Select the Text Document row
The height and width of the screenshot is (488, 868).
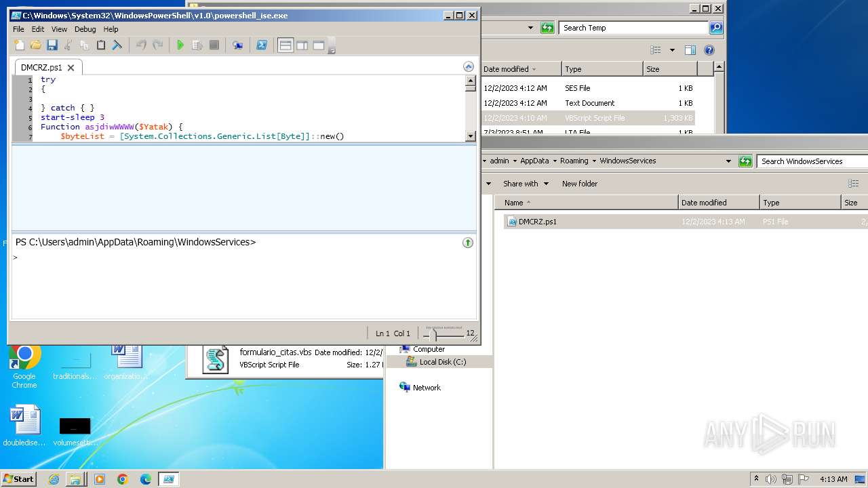coord(588,103)
